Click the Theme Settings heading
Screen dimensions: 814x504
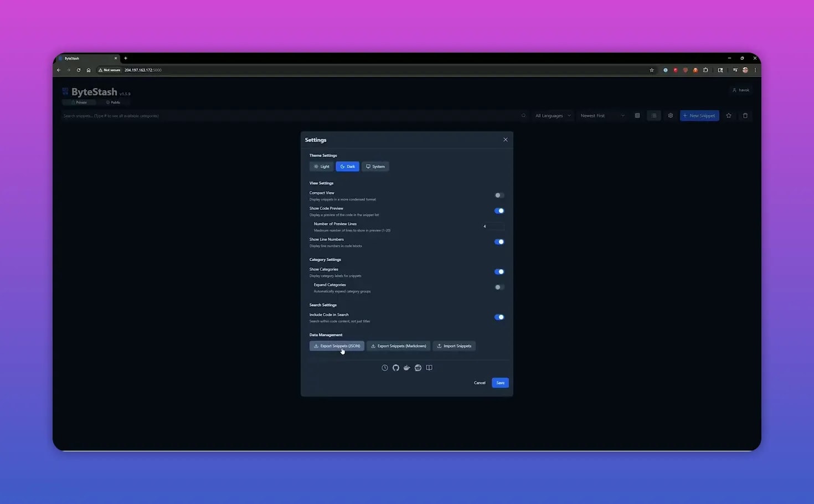pyautogui.click(x=323, y=156)
